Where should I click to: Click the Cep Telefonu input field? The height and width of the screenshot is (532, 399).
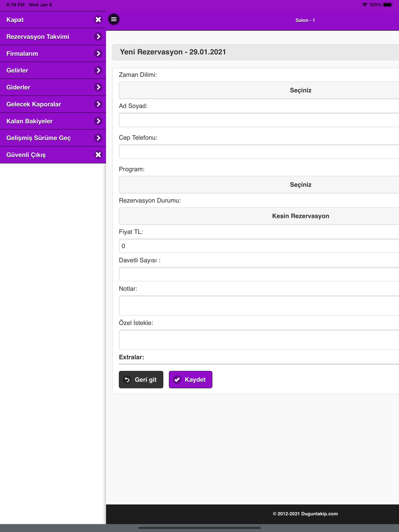[259, 152]
